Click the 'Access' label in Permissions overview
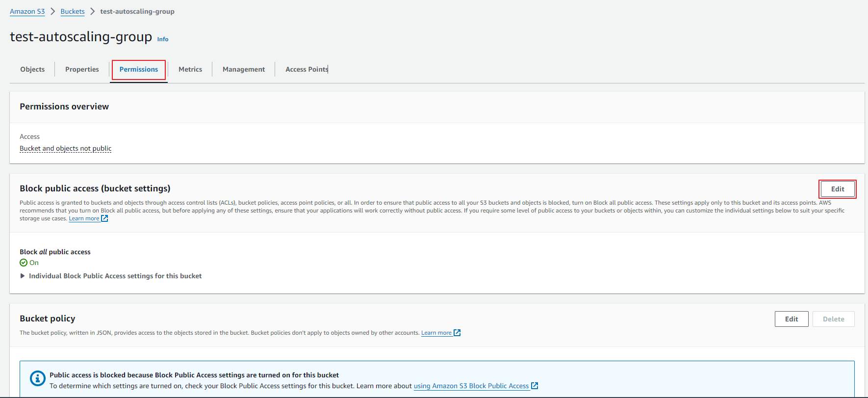 (x=29, y=136)
